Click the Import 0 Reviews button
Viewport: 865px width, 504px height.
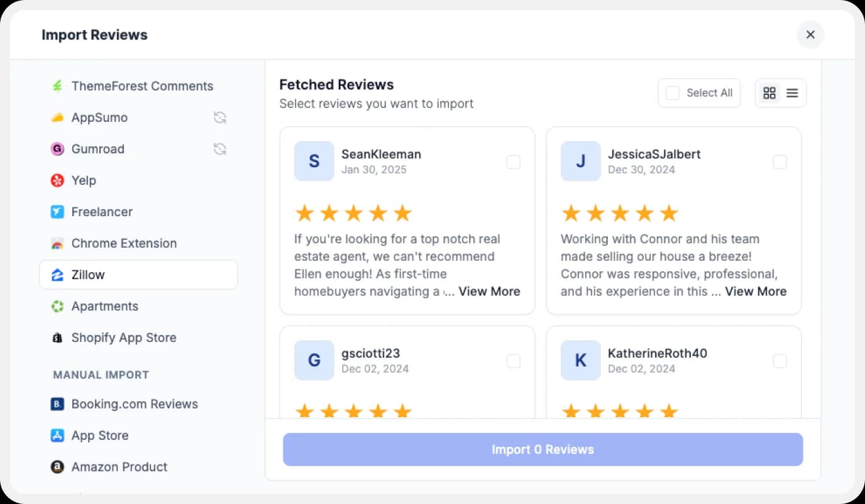(543, 449)
